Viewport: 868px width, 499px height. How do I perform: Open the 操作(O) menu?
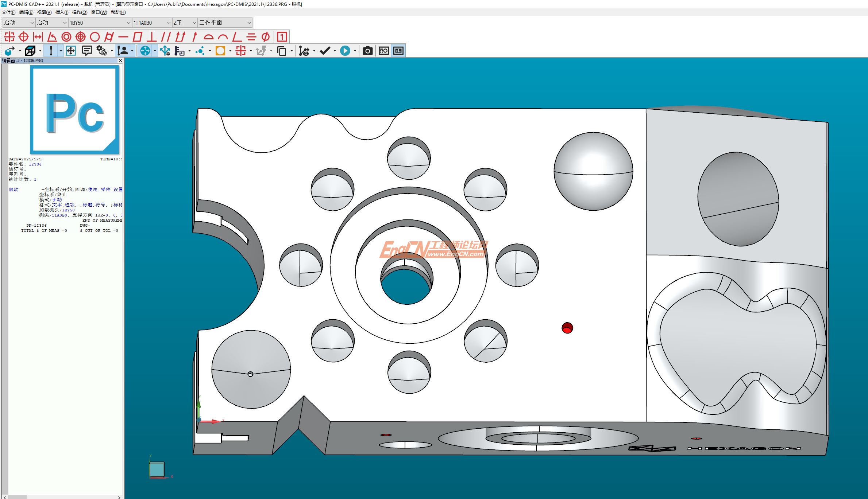pos(80,12)
